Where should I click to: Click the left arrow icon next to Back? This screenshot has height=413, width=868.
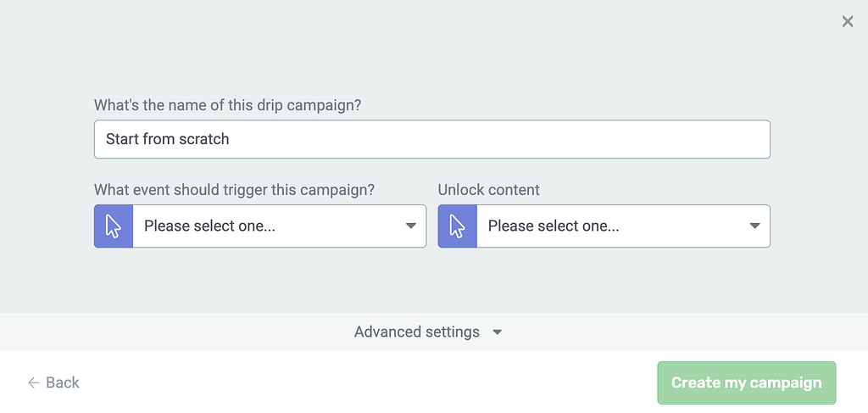coord(34,382)
